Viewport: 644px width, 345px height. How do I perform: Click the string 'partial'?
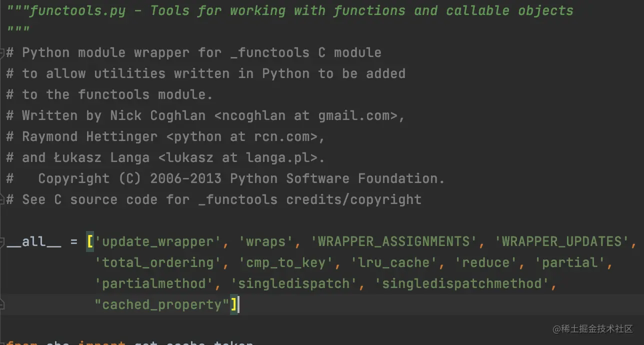click(569, 262)
